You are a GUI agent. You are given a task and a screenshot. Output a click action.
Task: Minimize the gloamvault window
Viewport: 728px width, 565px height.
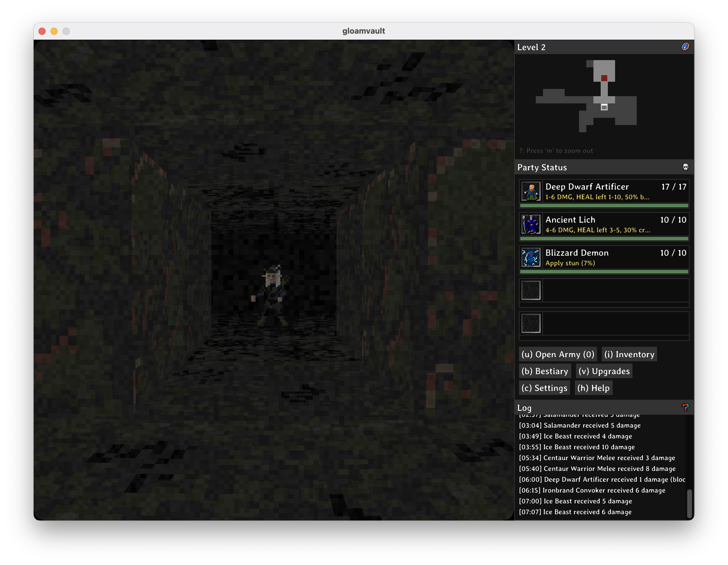click(x=54, y=31)
